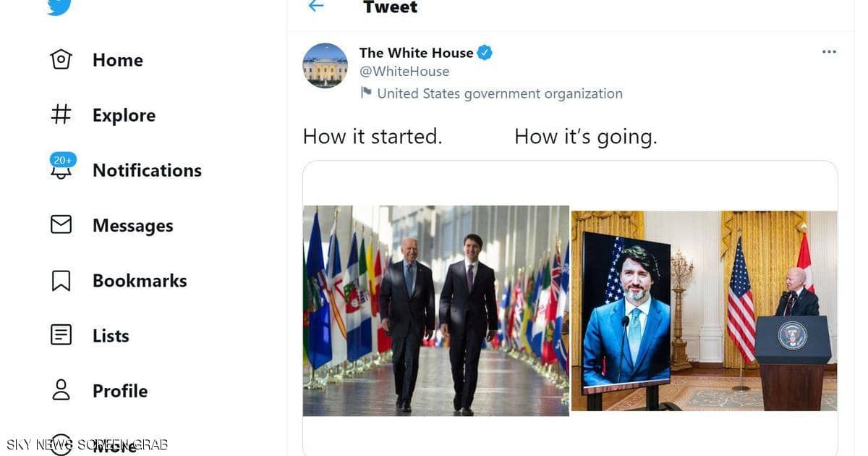Click the Home house icon
Screen dimensions: 868x456
tap(61, 59)
